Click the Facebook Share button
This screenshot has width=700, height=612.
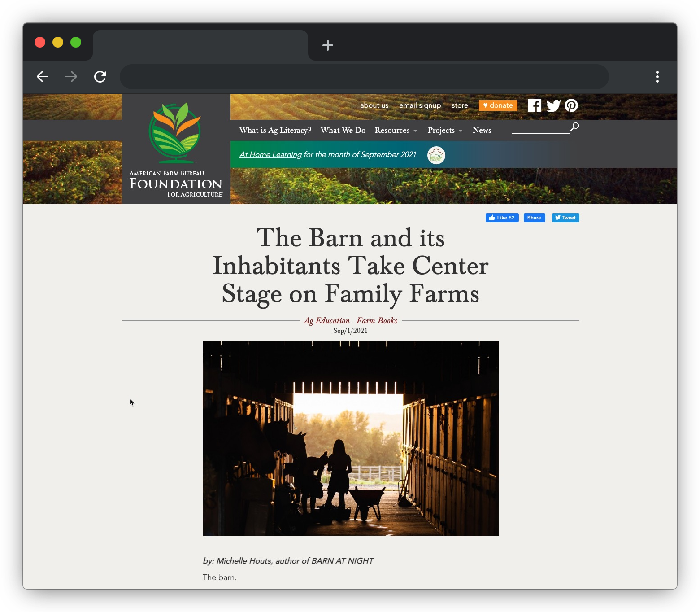point(534,218)
